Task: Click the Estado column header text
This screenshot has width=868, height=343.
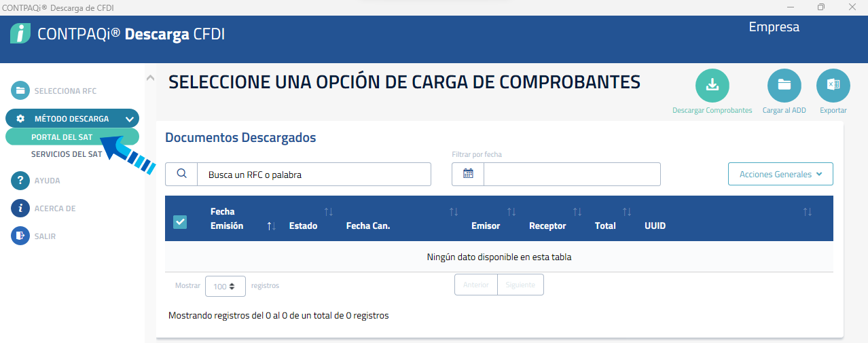Action: [303, 225]
